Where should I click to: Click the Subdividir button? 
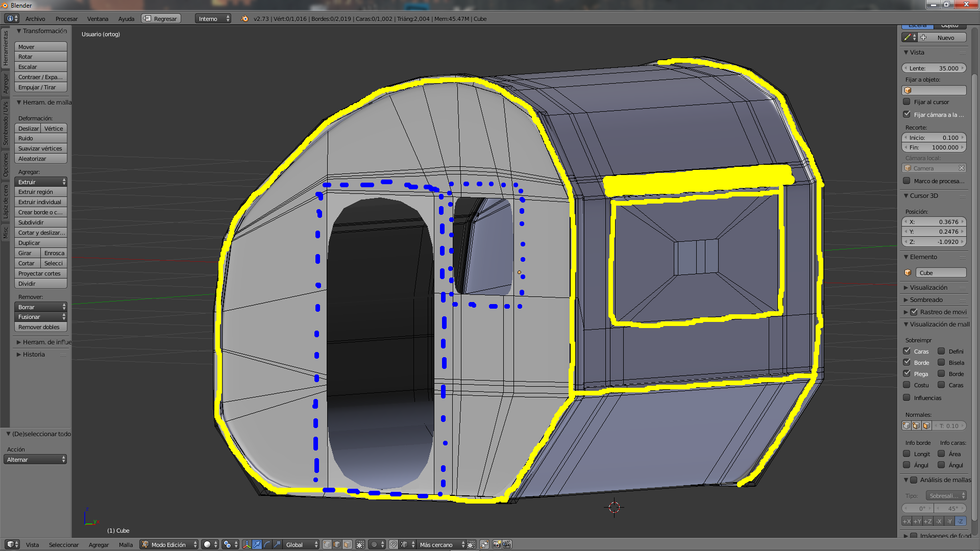point(41,222)
